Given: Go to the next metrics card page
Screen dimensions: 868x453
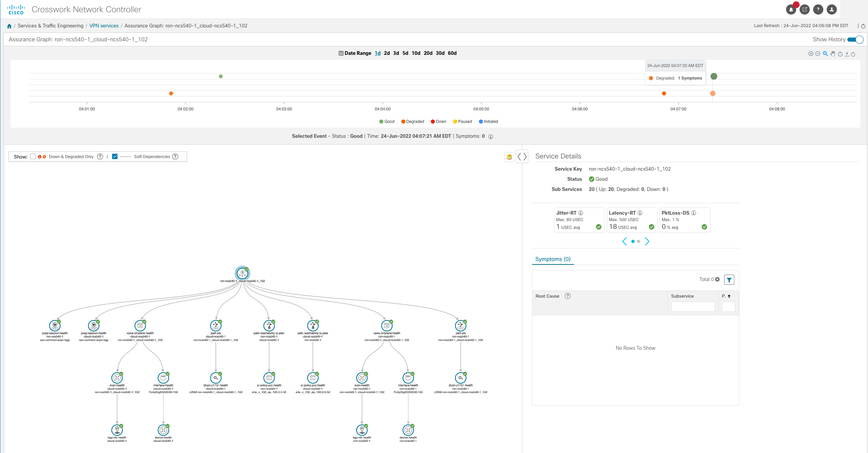Looking at the screenshot, I should click(647, 241).
